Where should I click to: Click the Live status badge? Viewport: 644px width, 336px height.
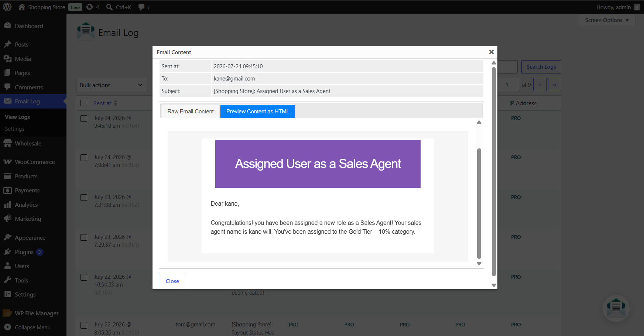tap(75, 7)
